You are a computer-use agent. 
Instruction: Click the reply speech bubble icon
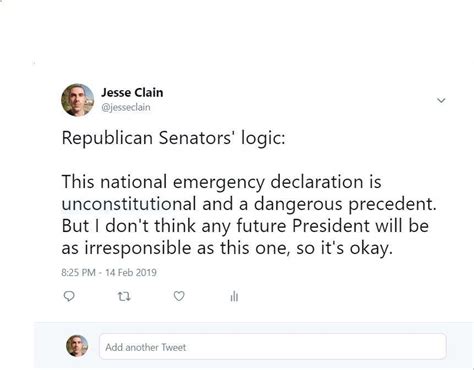click(69, 296)
